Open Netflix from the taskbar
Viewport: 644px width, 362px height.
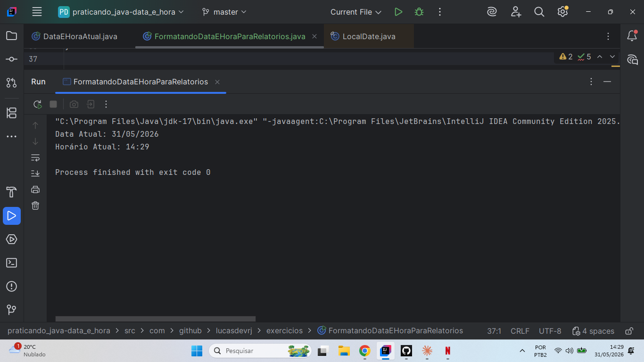click(x=448, y=351)
